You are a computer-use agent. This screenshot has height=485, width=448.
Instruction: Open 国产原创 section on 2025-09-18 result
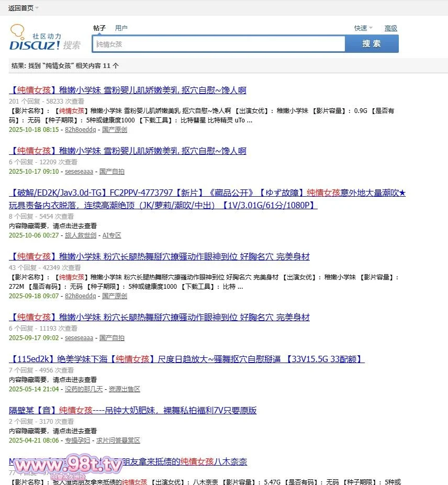pyautogui.click(x=114, y=296)
